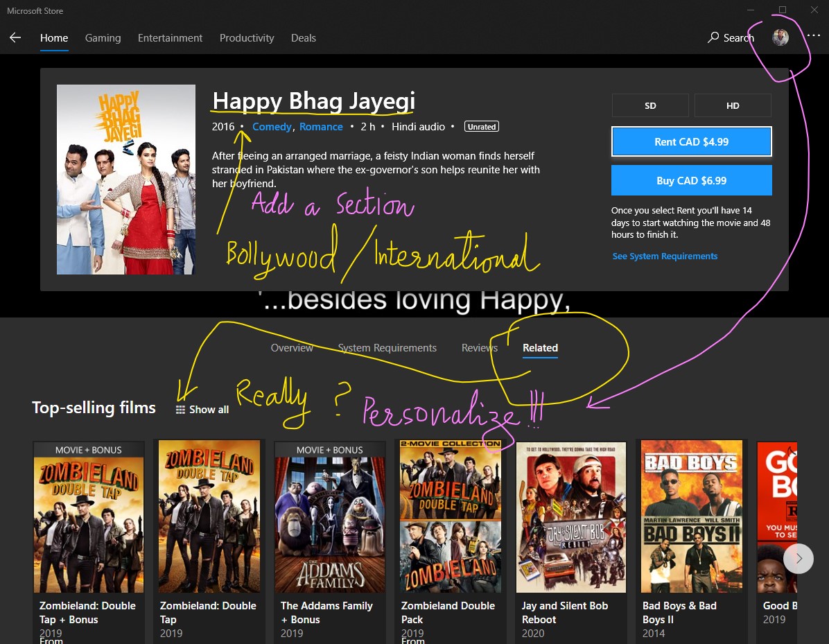Click the next arrow on film carousel
Screen dimensions: 829x644
(x=799, y=558)
